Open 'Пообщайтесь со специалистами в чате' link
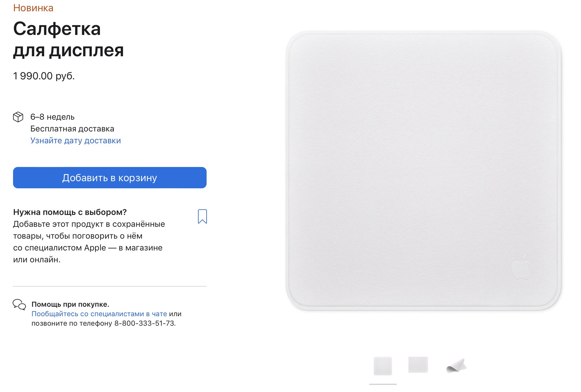 [99, 314]
